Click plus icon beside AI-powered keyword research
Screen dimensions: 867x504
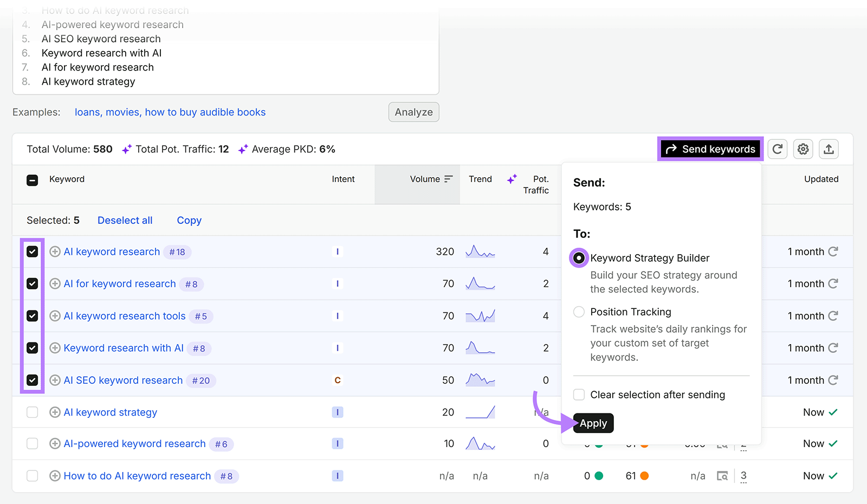click(x=55, y=444)
